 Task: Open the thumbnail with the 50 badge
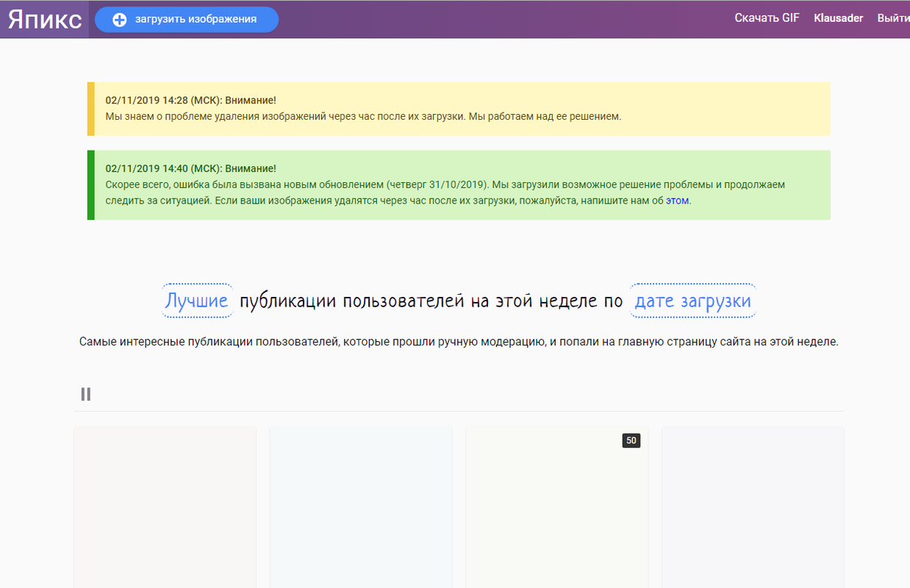coord(556,507)
